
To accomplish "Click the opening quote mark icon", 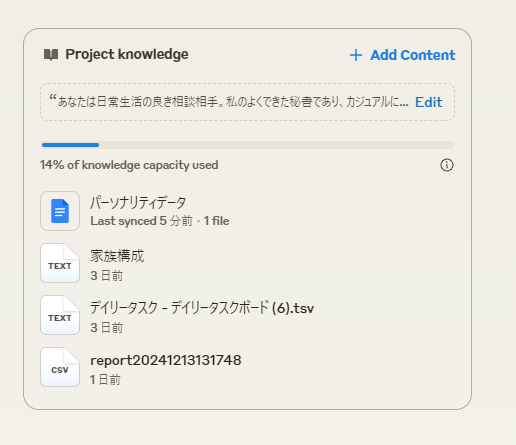I will (53, 98).
